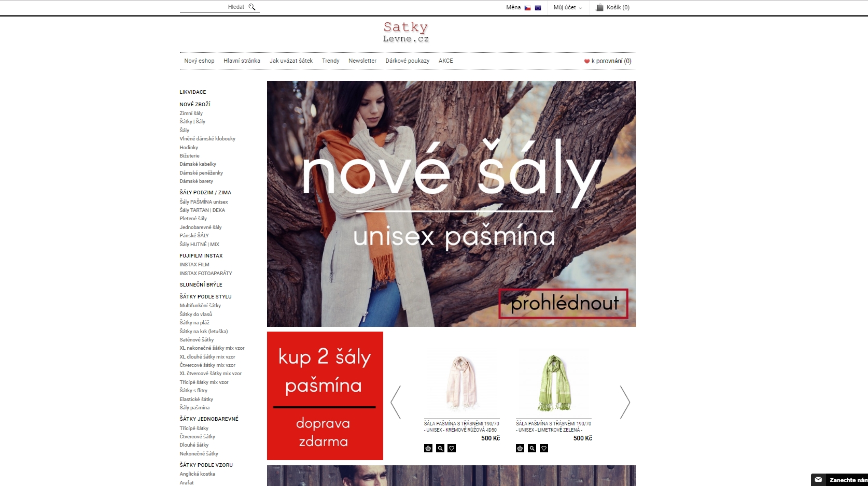This screenshot has height=486, width=868.
Task: Add lime green scarf to basket
Action: pos(520,448)
